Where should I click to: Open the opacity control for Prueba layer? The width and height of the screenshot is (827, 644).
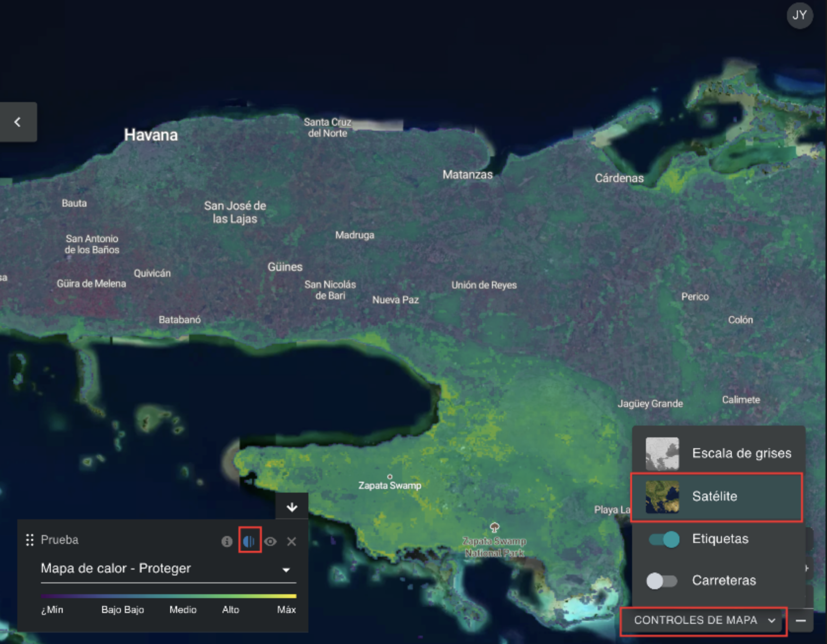tap(250, 541)
